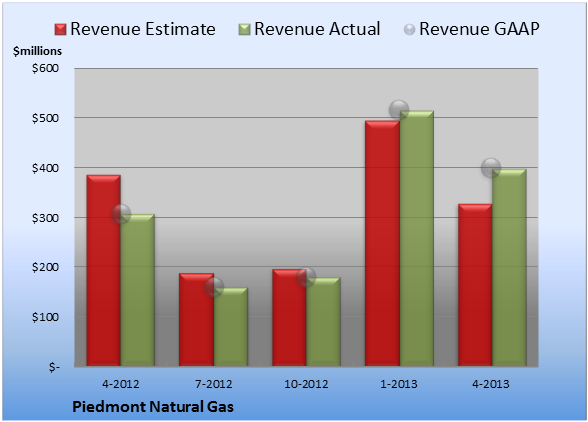Select the red estimate bar for 10-2012
This screenshot has width=588, height=422.
click(289, 318)
